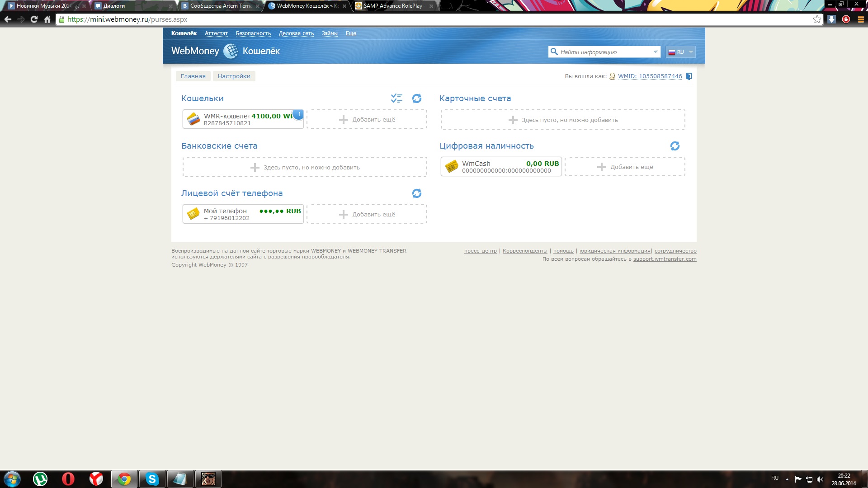Open the помощь footer link
The image size is (868, 488).
tap(563, 251)
